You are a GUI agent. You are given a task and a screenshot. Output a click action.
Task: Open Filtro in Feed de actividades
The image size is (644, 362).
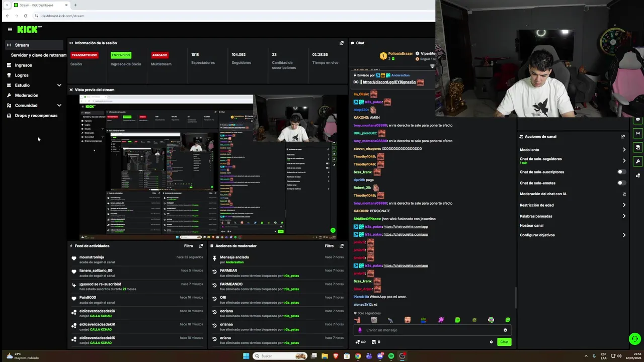[x=188, y=246]
